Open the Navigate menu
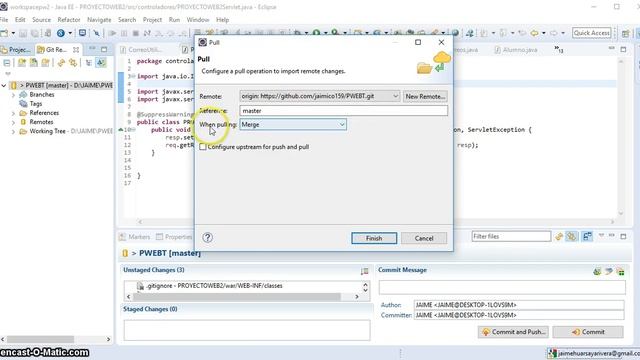640x360 pixels. coord(99,20)
